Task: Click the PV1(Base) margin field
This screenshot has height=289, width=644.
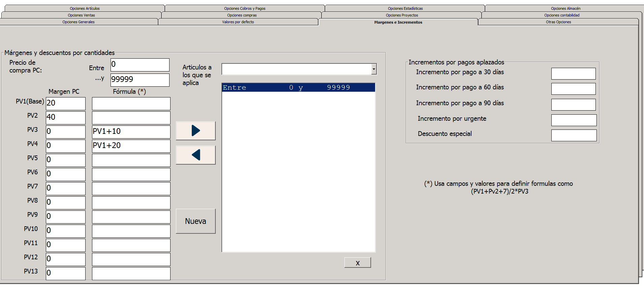Action: pyautogui.click(x=66, y=104)
